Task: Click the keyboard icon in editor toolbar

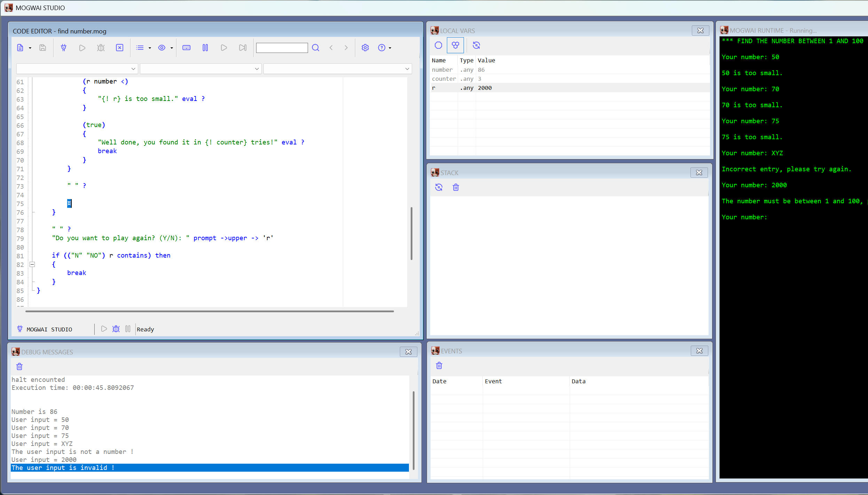Action: 187,48
